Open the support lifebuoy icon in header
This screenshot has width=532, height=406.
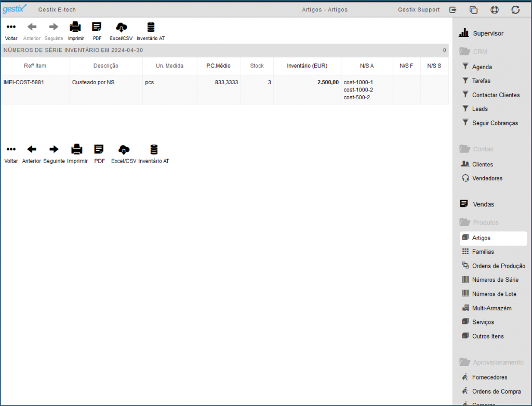[x=495, y=10]
